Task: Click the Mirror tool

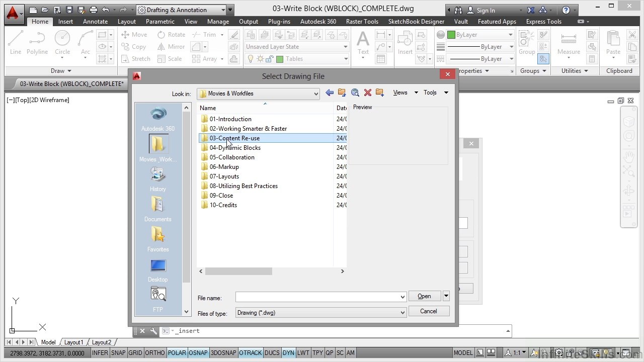Action: pyautogui.click(x=171, y=47)
